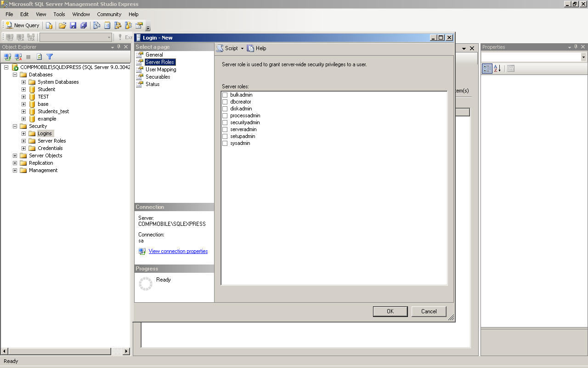588x368 pixels.
Task: Click the View connection properties link
Action: coord(178,251)
